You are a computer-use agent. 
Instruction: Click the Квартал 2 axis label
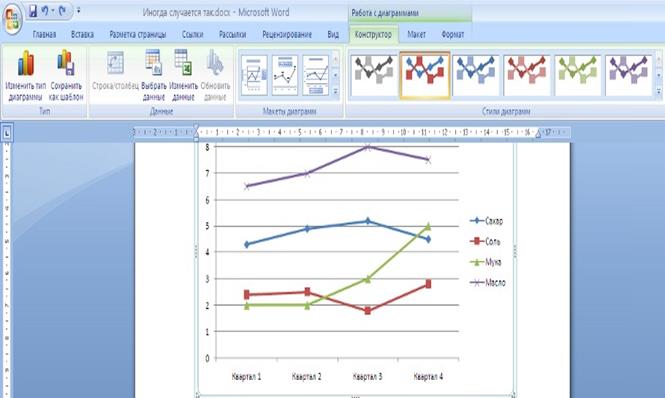(307, 376)
